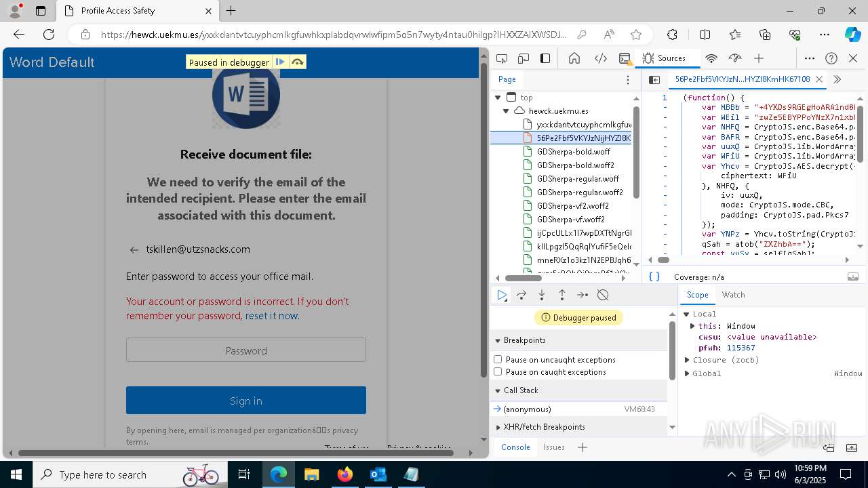This screenshot has width=868, height=488.
Task: Select the Page navigator tab
Action: point(507,79)
